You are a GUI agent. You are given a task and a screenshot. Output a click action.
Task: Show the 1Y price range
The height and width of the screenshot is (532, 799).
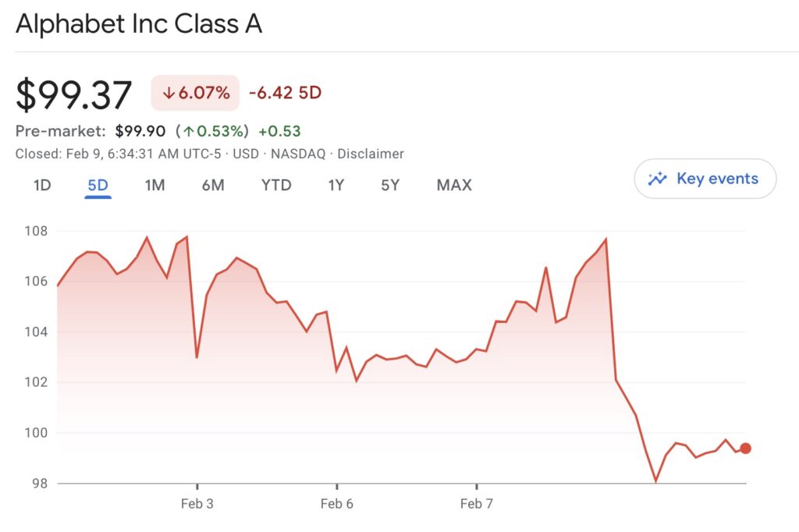336,185
